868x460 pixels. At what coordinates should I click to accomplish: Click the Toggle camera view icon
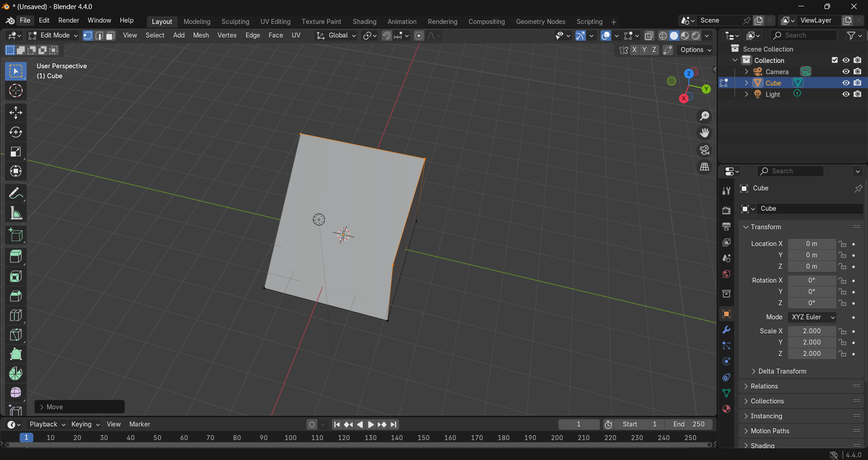[x=704, y=150]
